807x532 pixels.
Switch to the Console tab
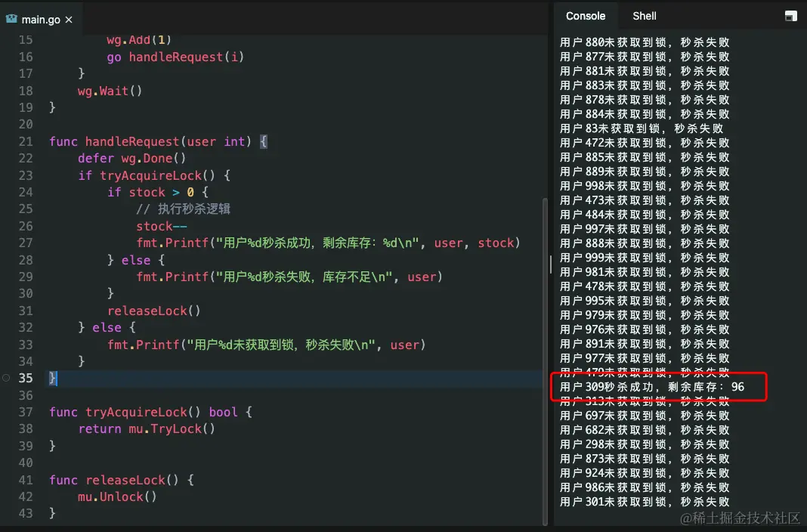tap(585, 16)
